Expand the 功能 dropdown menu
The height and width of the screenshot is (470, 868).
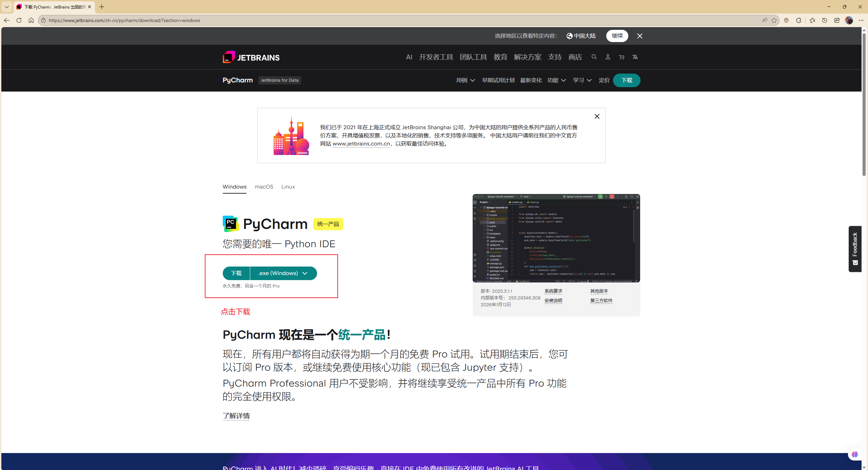tap(556, 80)
